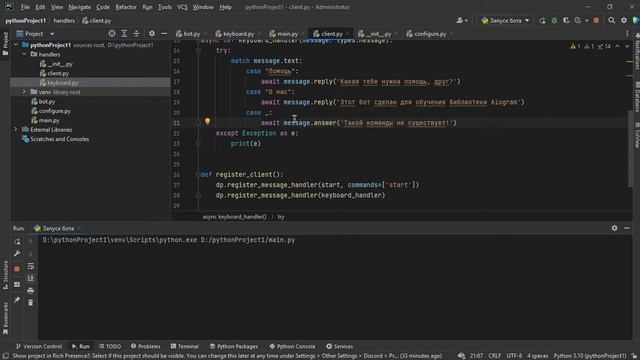The width and height of the screenshot is (640, 360).
Task: Open the user account icon dropdown
Action: tap(462, 20)
